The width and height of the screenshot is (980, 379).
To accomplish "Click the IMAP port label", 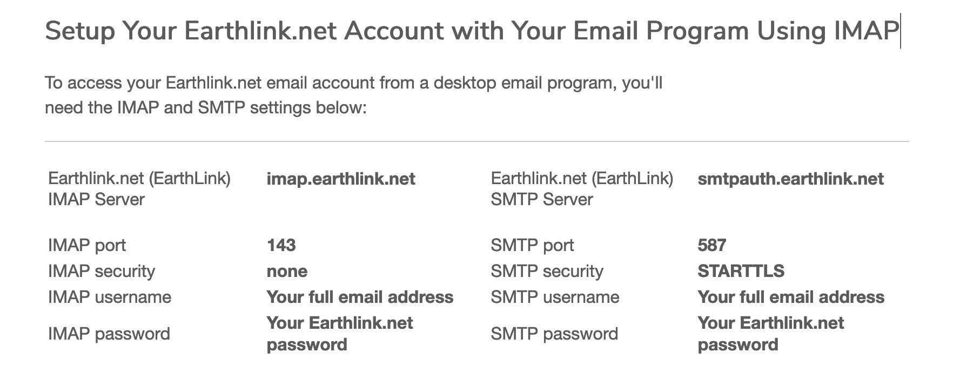I will pos(87,245).
